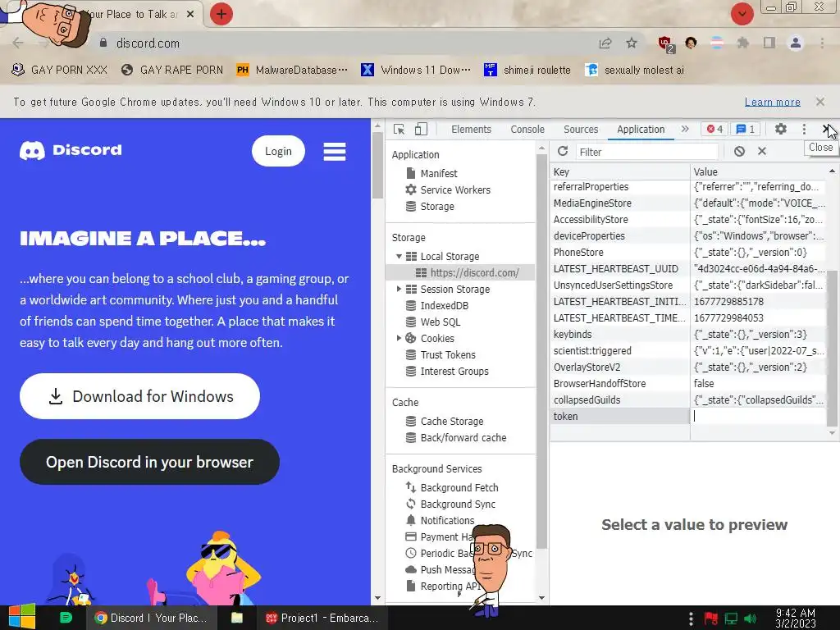
Task: Expand the Cookies tree node
Action: (x=399, y=338)
